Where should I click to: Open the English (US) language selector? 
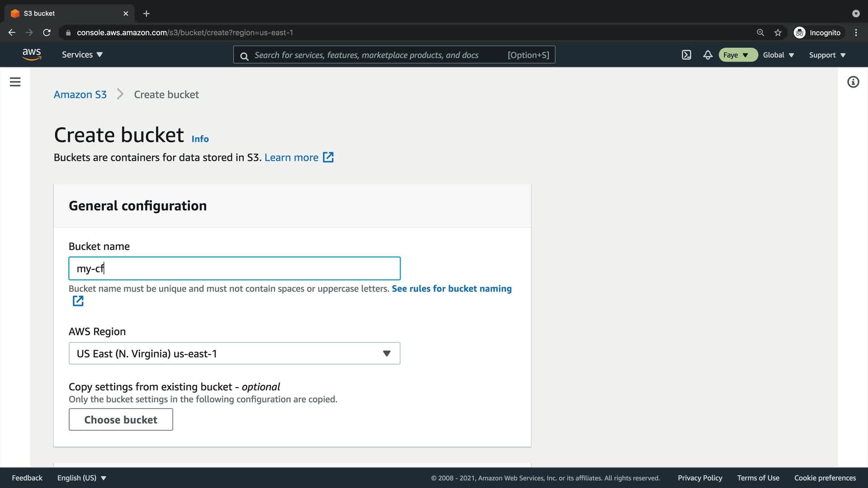pos(81,478)
